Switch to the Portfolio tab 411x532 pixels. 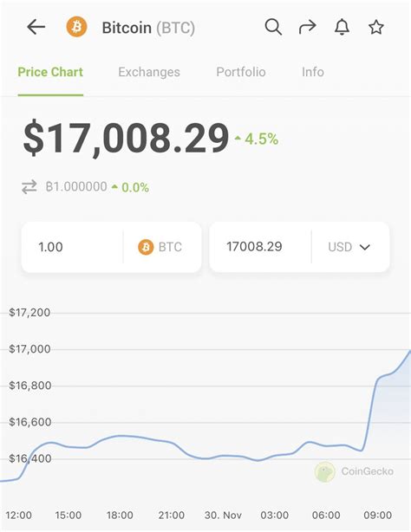(241, 72)
